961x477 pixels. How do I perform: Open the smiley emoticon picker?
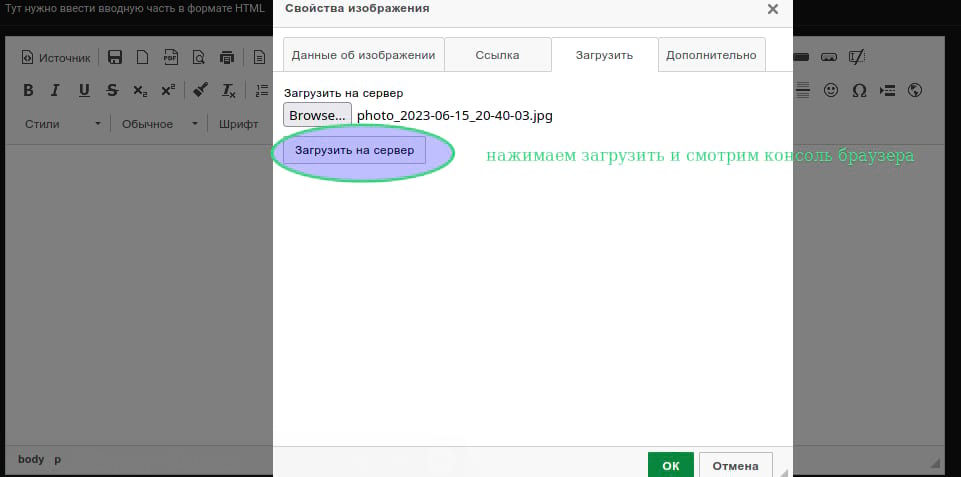point(830,91)
